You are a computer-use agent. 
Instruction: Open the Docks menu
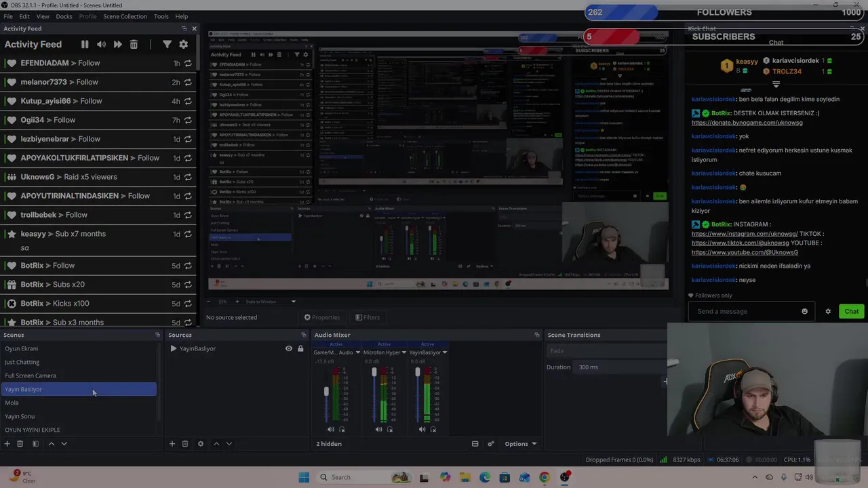64,16
